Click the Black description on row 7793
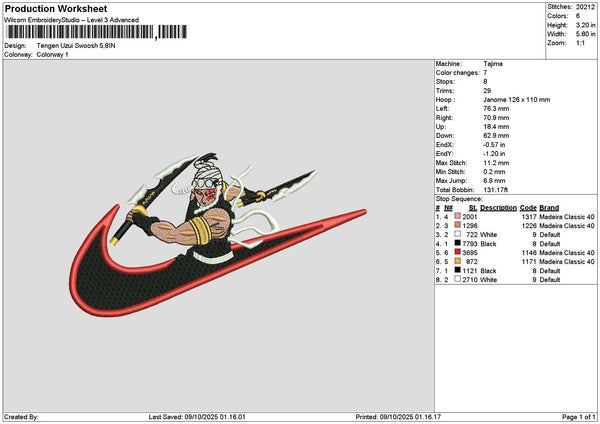This screenshot has width=600, height=424. click(x=488, y=244)
